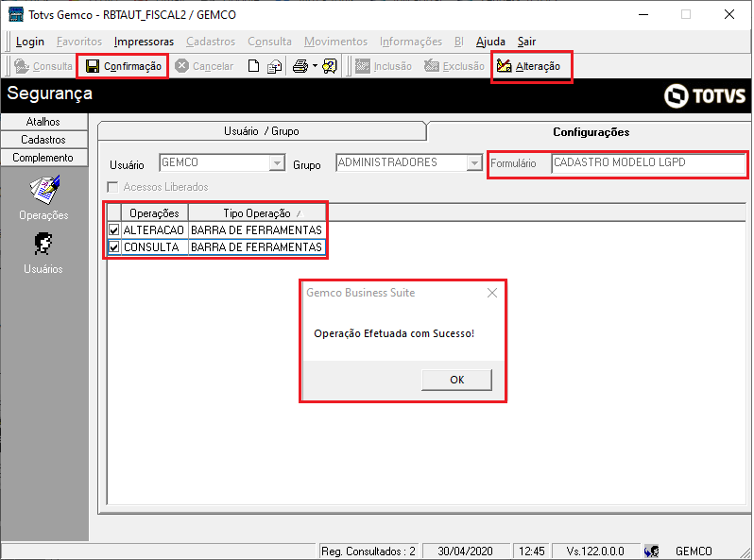This screenshot has width=754, height=560.
Task: Click GEMCO user name in status bar
Action: click(694, 551)
